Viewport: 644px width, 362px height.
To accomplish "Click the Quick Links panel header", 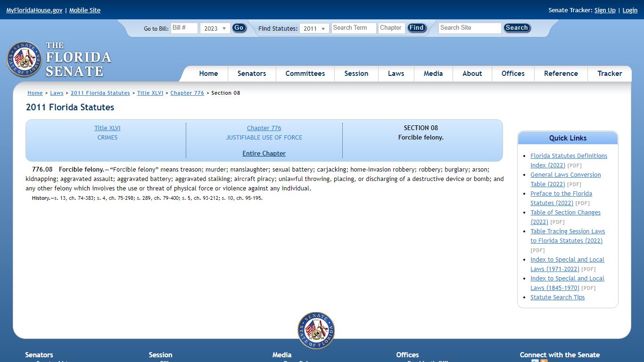I will click(x=568, y=138).
